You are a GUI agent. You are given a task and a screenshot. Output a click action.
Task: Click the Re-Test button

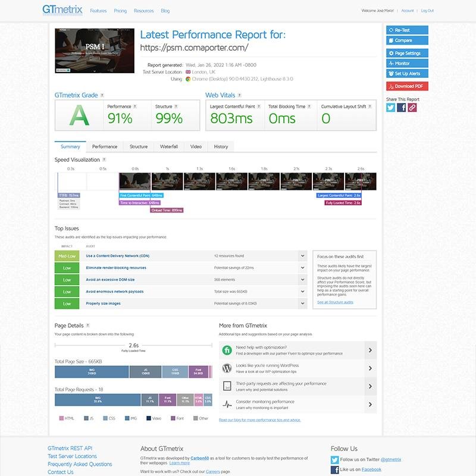[407, 30]
